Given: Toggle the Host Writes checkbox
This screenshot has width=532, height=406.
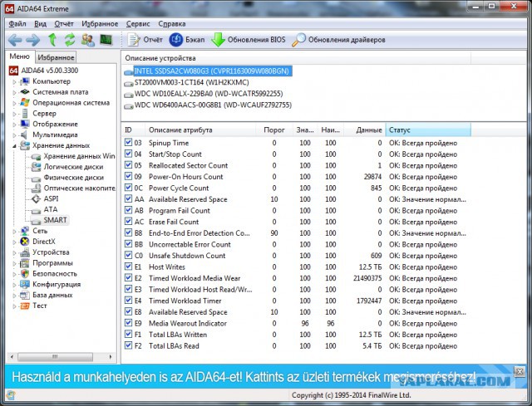Looking at the screenshot, I should (x=128, y=267).
